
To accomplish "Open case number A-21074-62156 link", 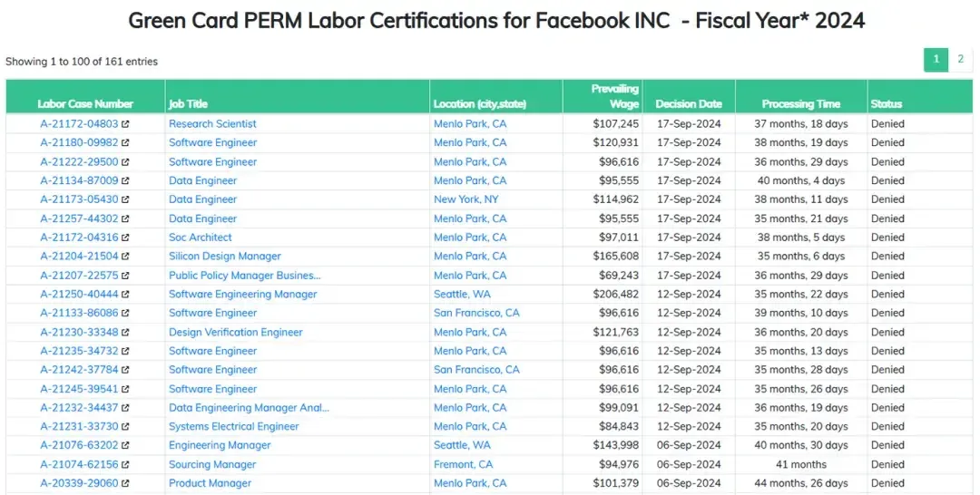I will [x=79, y=464].
